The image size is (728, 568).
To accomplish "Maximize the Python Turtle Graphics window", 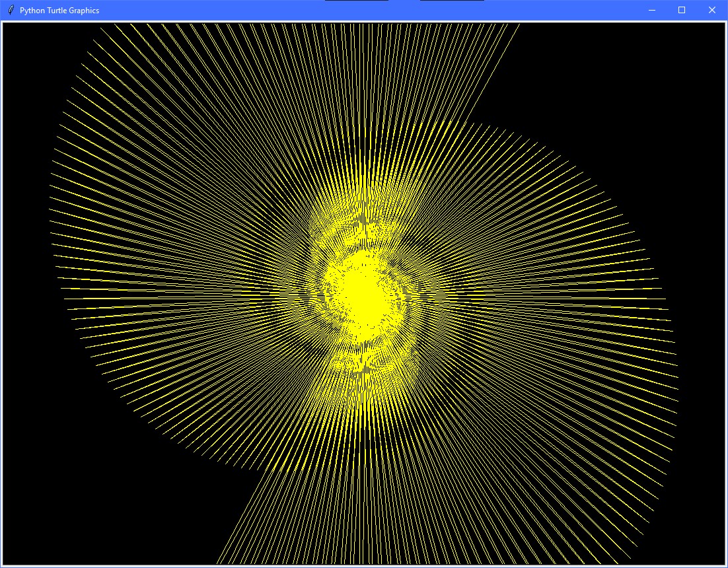I will [x=682, y=10].
